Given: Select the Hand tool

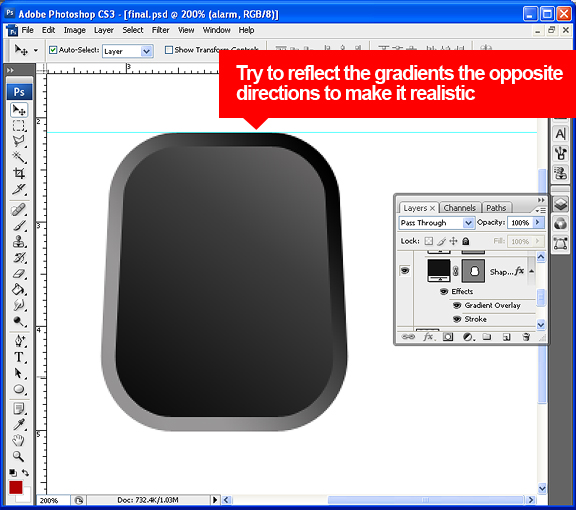Looking at the screenshot, I should [19, 440].
